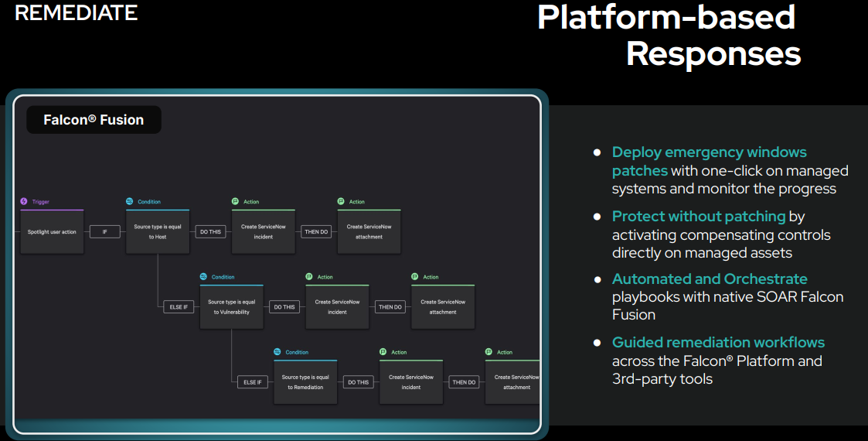Open Create ServiceNow attachment node in Remediation branch

coord(512,382)
